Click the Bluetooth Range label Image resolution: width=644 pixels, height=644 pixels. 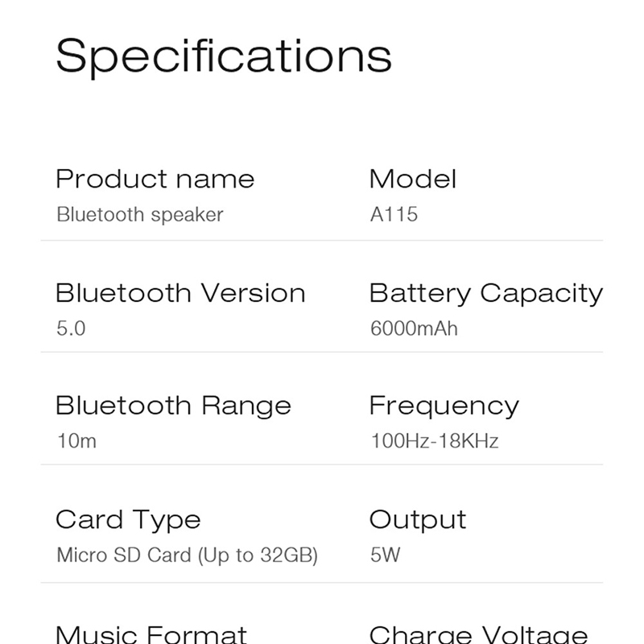173,405
